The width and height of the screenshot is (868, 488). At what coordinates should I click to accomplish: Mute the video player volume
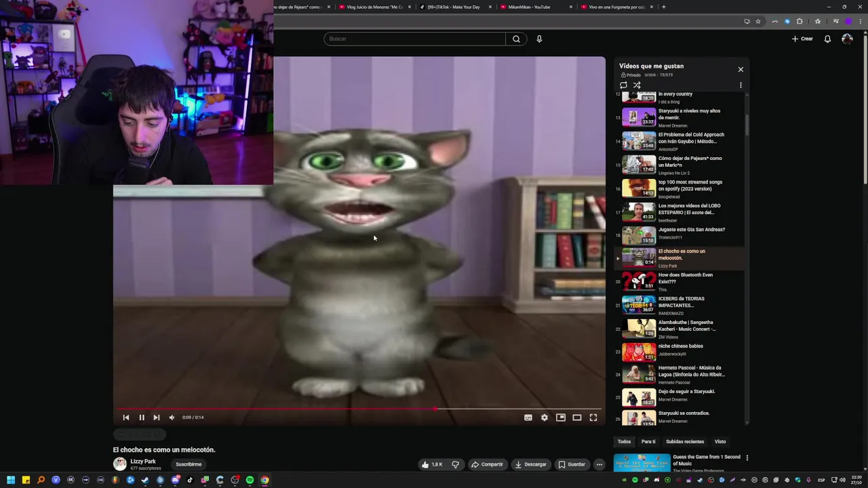coord(172,418)
